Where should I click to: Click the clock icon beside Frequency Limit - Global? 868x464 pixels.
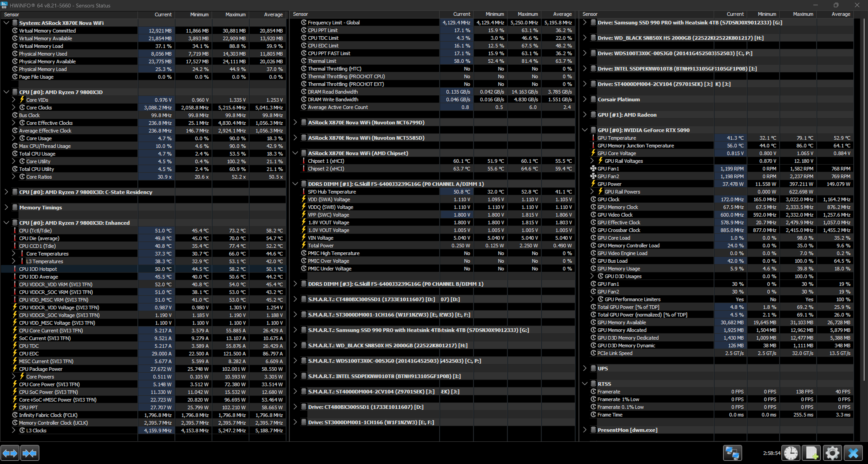pos(304,23)
